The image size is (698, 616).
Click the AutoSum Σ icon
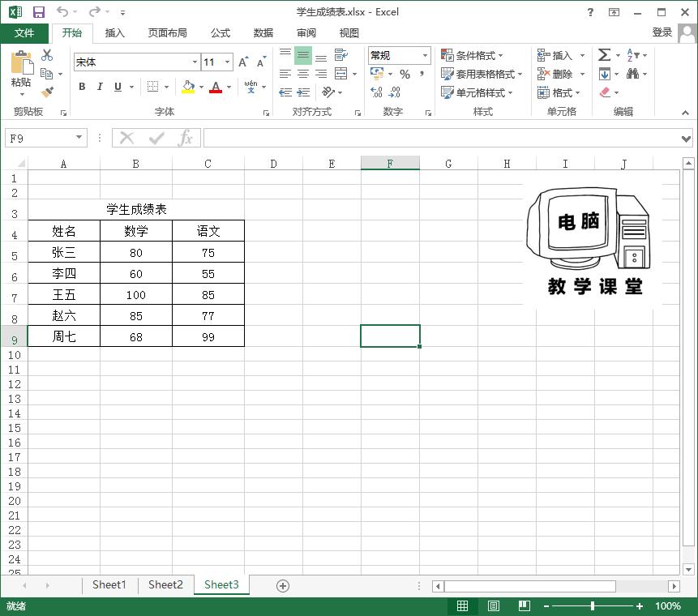coord(604,55)
